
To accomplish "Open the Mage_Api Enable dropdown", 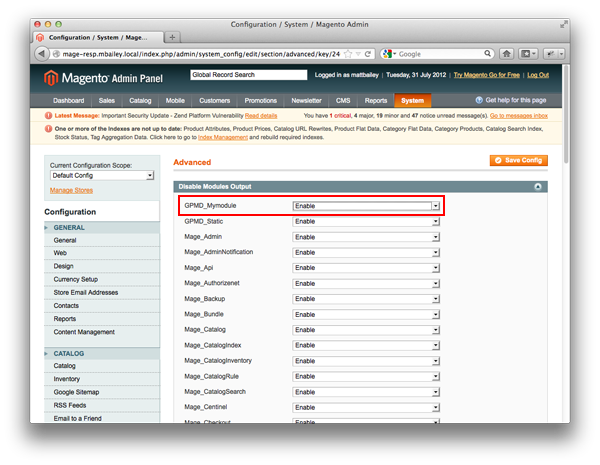I will click(366, 268).
